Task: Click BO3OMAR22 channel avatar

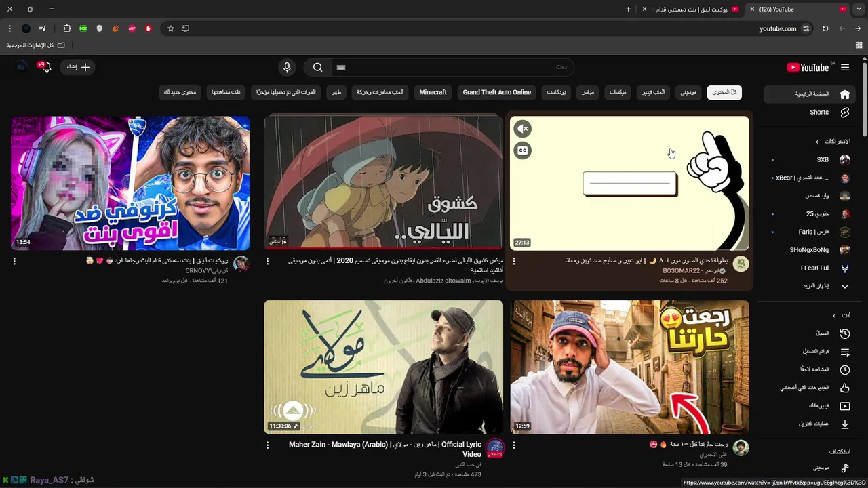Action: (x=741, y=264)
